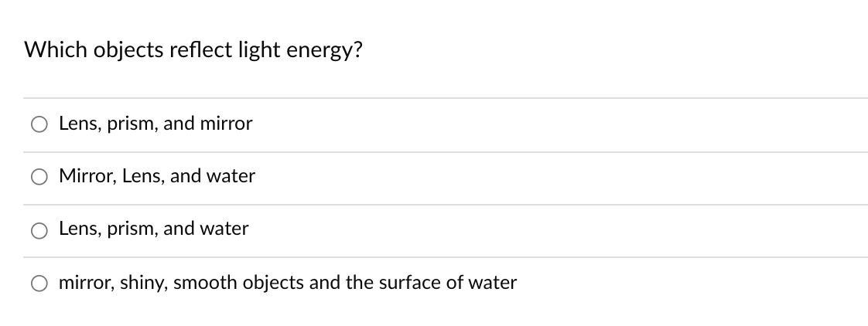Click the word "mirror" in the first answer
Screen dimensions: 868x326
coord(227,124)
